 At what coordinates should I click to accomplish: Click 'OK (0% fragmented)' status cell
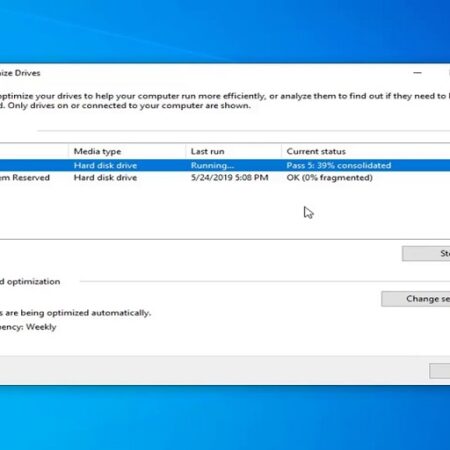(x=329, y=178)
